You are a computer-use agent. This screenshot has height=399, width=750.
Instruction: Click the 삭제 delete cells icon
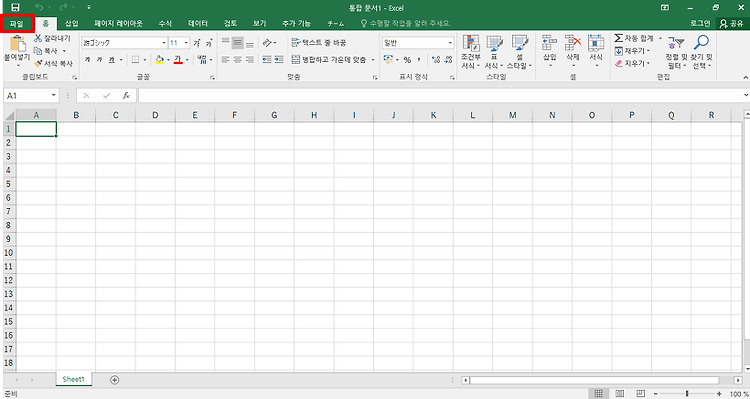click(573, 43)
